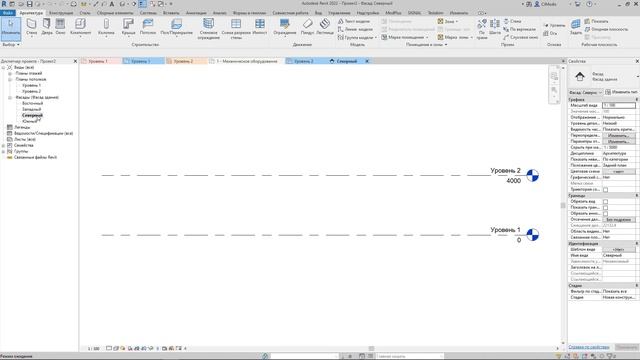640x360 pixels.
Task: Click Save icon in quick access toolbar
Action: pos(29,4)
